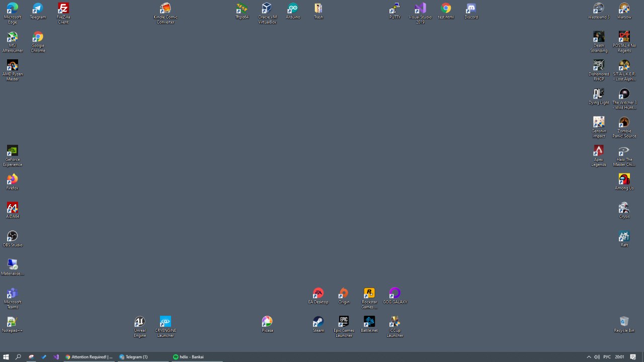Change input language from РУС
The width and height of the screenshot is (644, 362).
pyautogui.click(x=607, y=357)
